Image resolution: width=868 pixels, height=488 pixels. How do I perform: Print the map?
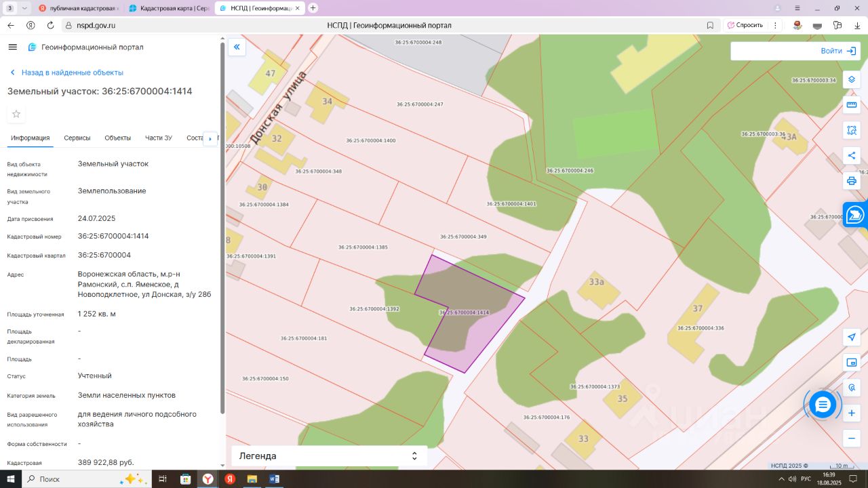click(x=852, y=181)
